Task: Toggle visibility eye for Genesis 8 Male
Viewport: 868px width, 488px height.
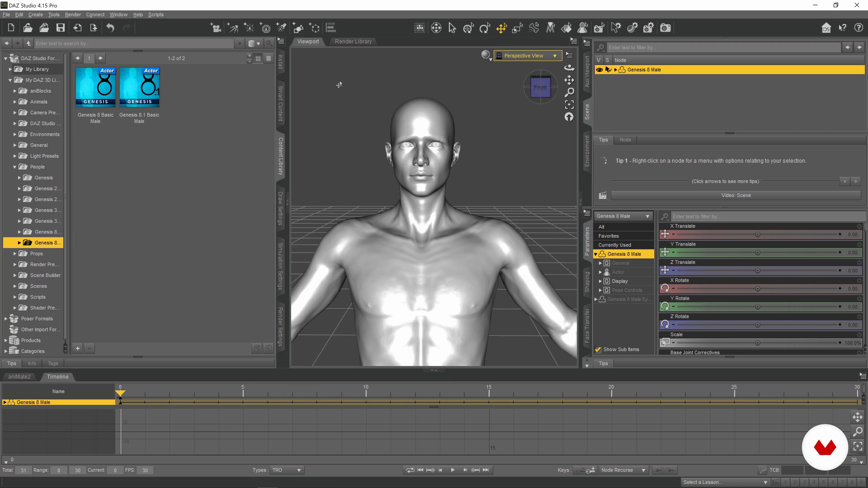Action: click(x=599, y=70)
